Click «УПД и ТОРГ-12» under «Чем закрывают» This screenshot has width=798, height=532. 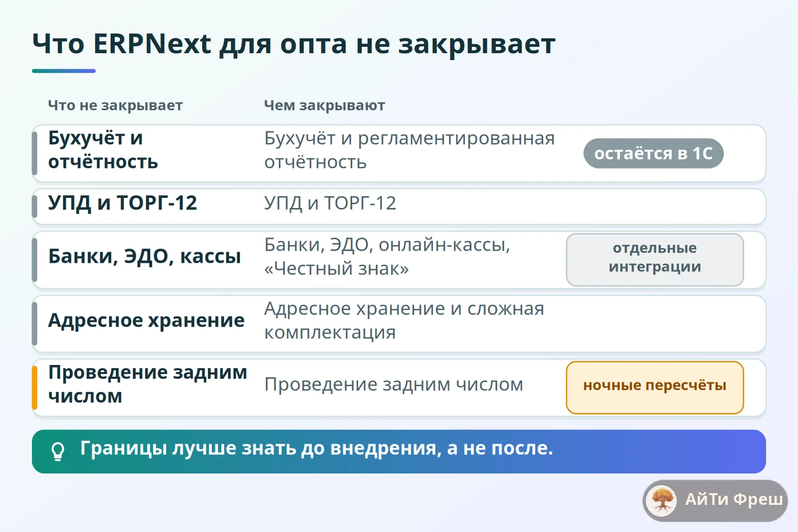[x=330, y=203]
